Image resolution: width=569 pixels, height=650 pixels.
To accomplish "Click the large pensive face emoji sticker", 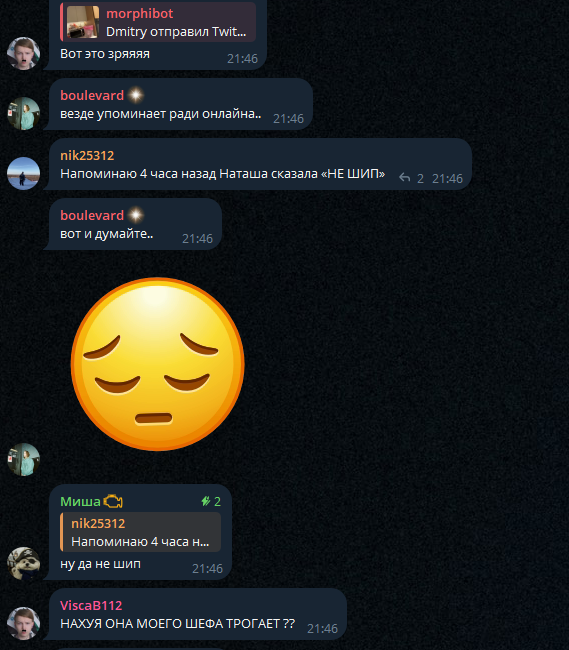I will 157,364.
